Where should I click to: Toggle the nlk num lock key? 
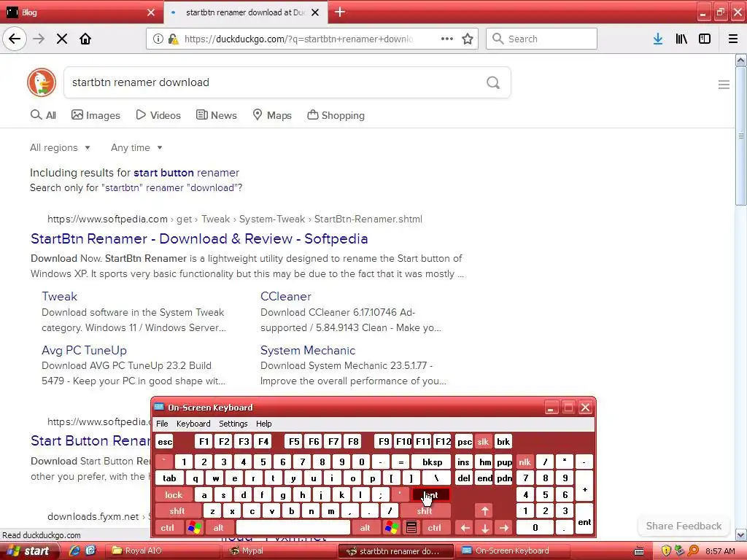[525, 462]
